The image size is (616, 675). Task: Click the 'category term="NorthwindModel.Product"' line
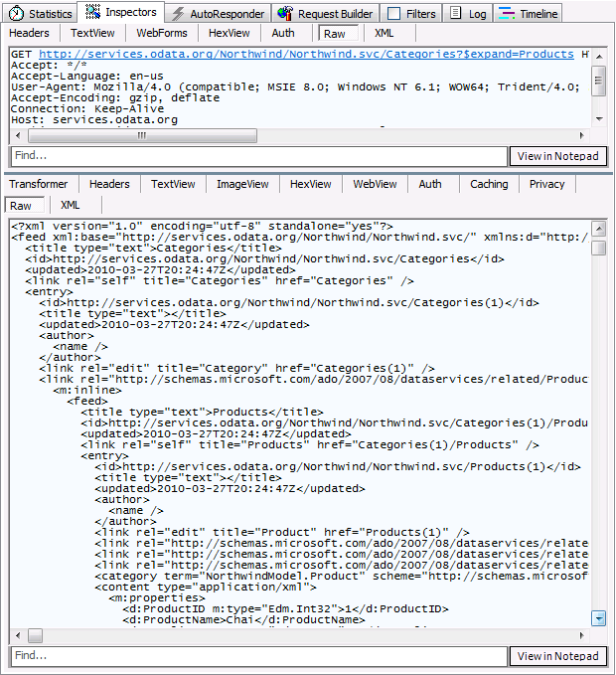341,577
